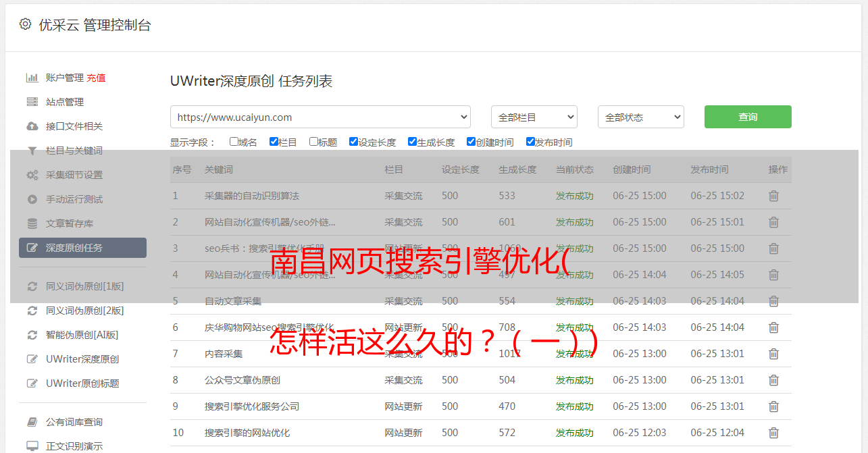Open 文章暂存库 in the sidebar
The width and height of the screenshot is (868, 453).
click(x=70, y=223)
